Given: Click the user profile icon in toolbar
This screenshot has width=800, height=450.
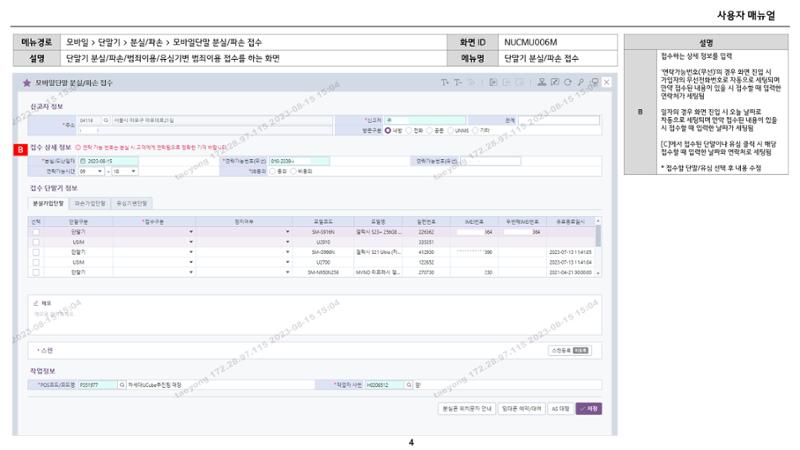Looking at the screenshot, I should [x=542, y=82].
